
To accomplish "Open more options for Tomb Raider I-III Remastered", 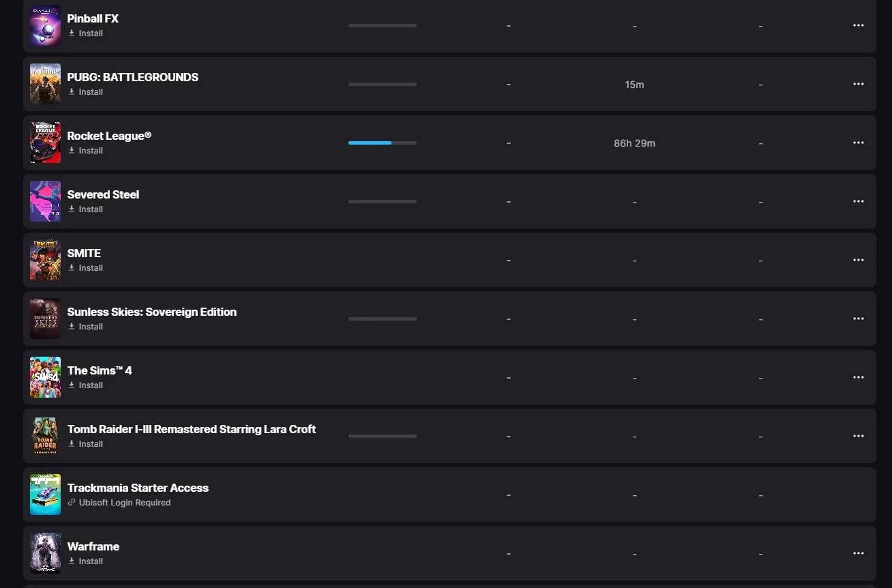I will click(x=859, y=436).
